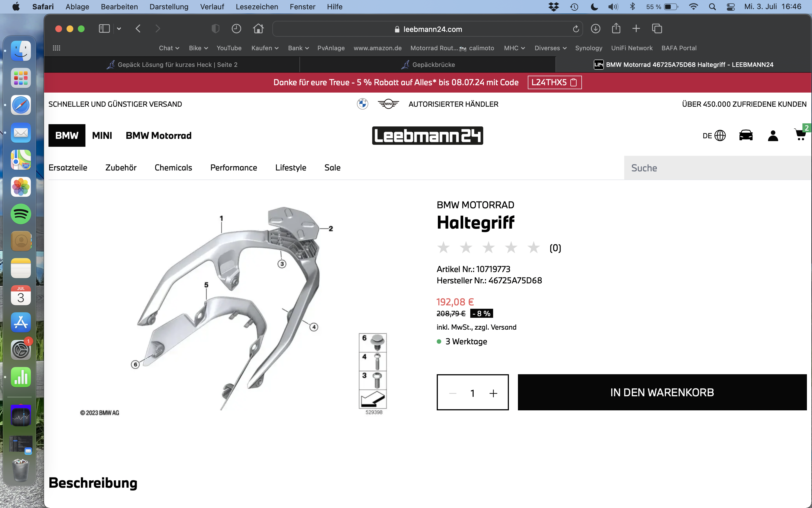812x508 pixels.
Task: Open the Ersatzteile category
Action: [x=68, y=168]
